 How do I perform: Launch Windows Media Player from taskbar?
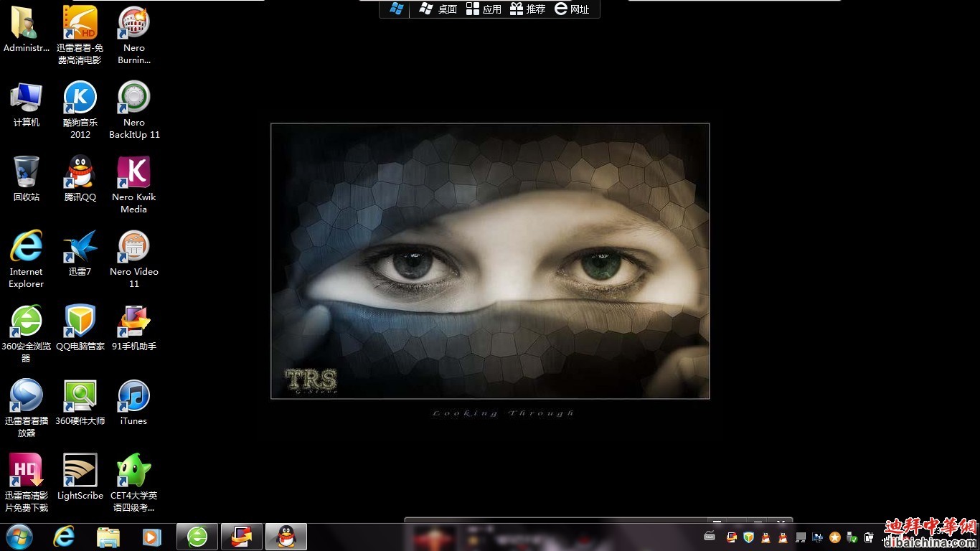(x=152, y=537)
